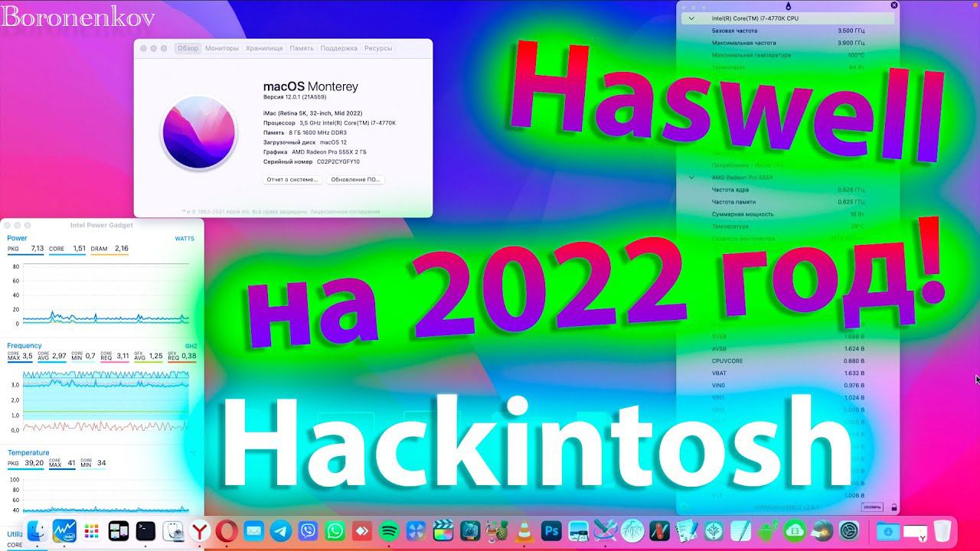Click GFX AVG 1,25 frequency value

tap(149, 356)
